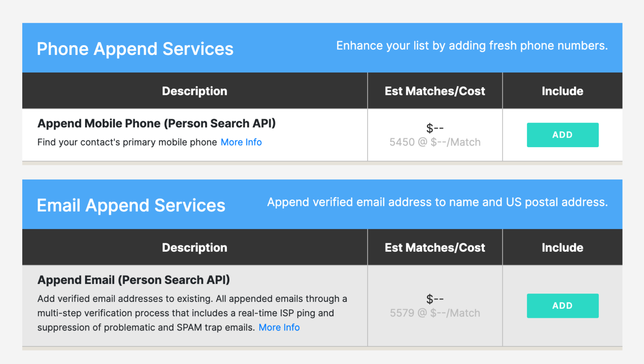Click the 5450 match estimate for phones

pos(434,142)
